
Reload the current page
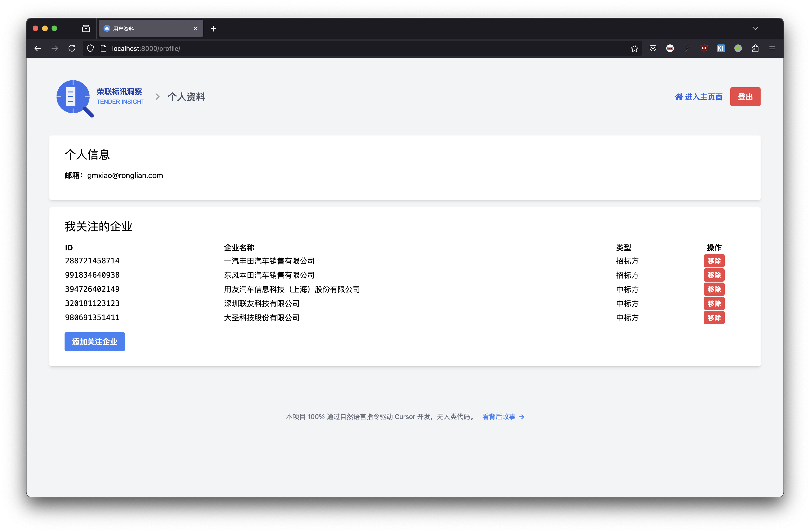click(72, 48)
